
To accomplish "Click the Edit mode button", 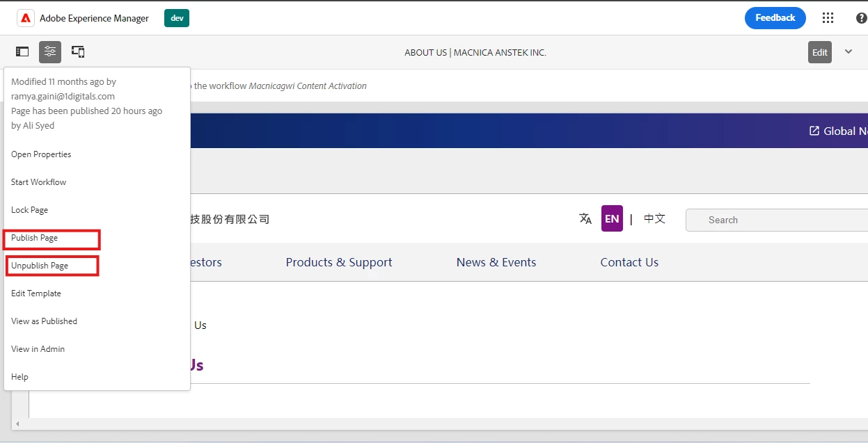I will click(x=820, y=52).
